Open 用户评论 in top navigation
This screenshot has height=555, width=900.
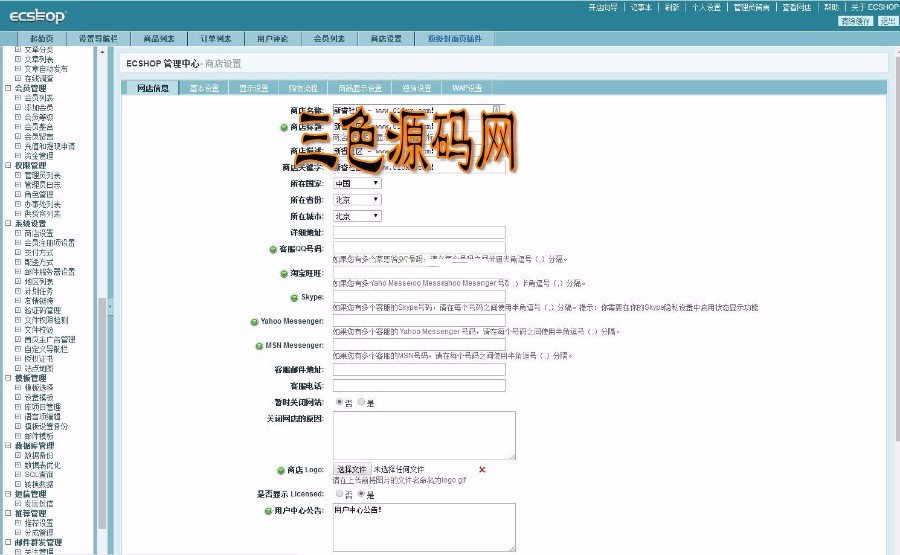tap(272, 38)
